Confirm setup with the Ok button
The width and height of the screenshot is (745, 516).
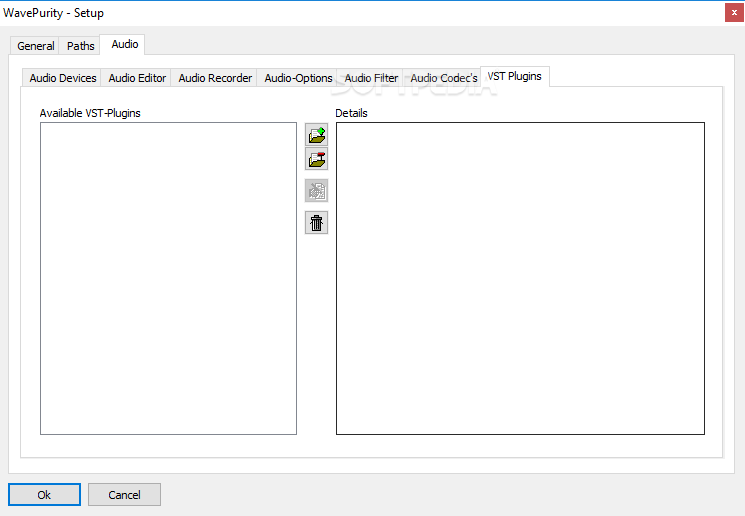(x=44, y=495)
